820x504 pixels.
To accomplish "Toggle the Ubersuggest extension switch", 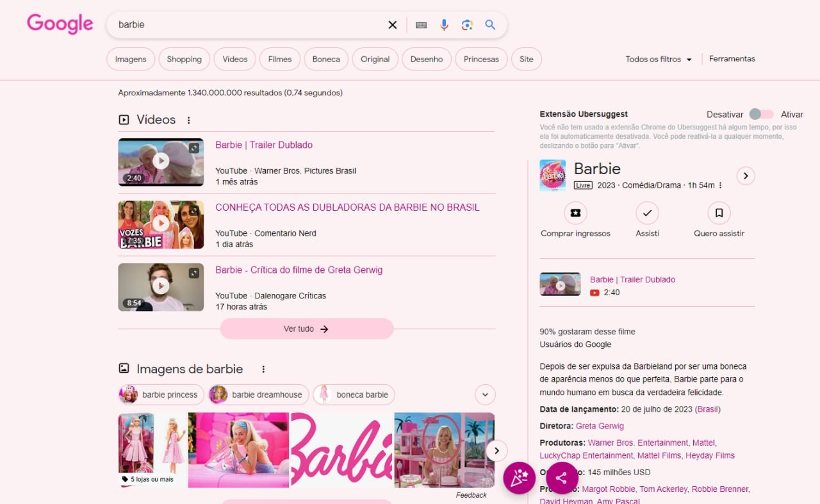I will [x=762, y=114].
